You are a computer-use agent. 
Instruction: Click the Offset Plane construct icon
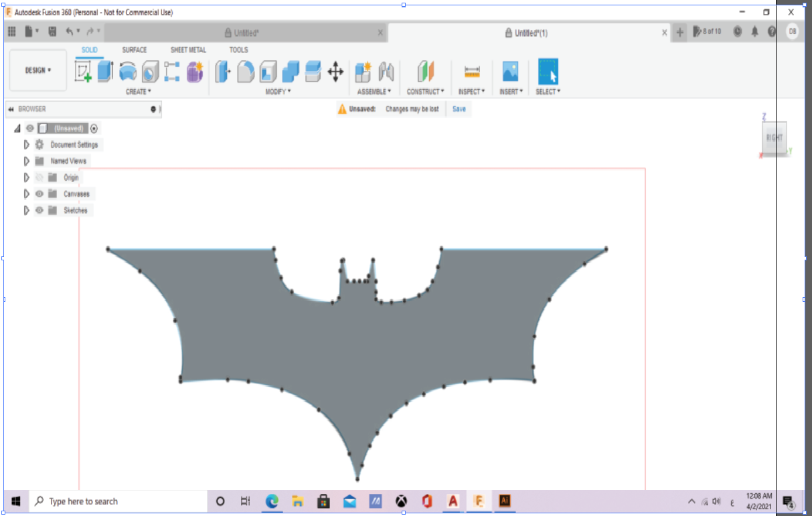coord(426,72)
